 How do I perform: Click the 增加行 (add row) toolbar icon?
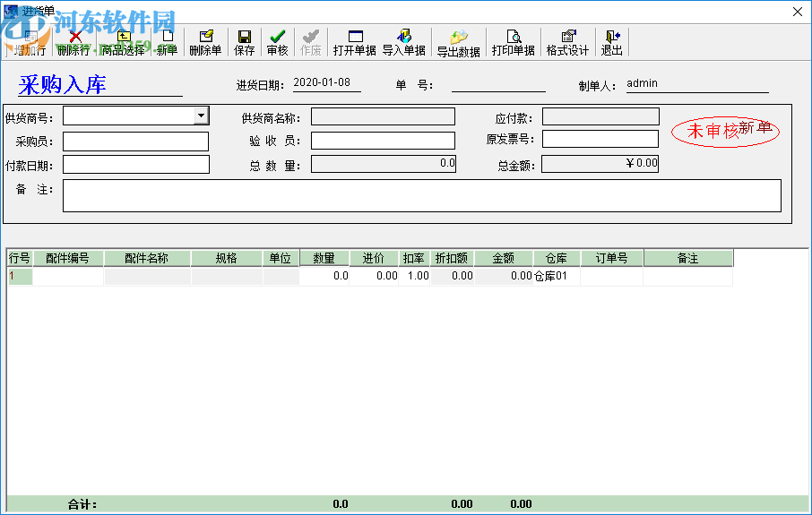point(30,38)
